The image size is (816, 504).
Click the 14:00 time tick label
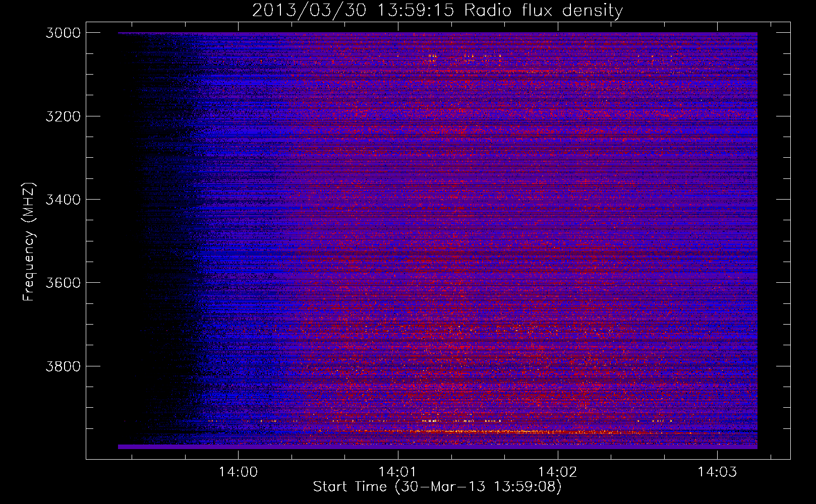238,472
